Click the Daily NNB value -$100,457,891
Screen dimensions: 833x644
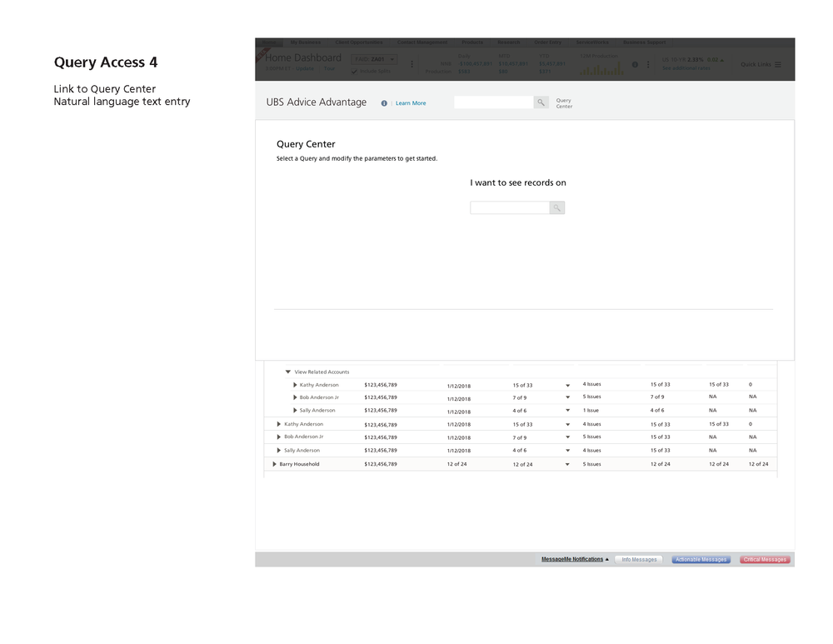[x=476, y=64]
